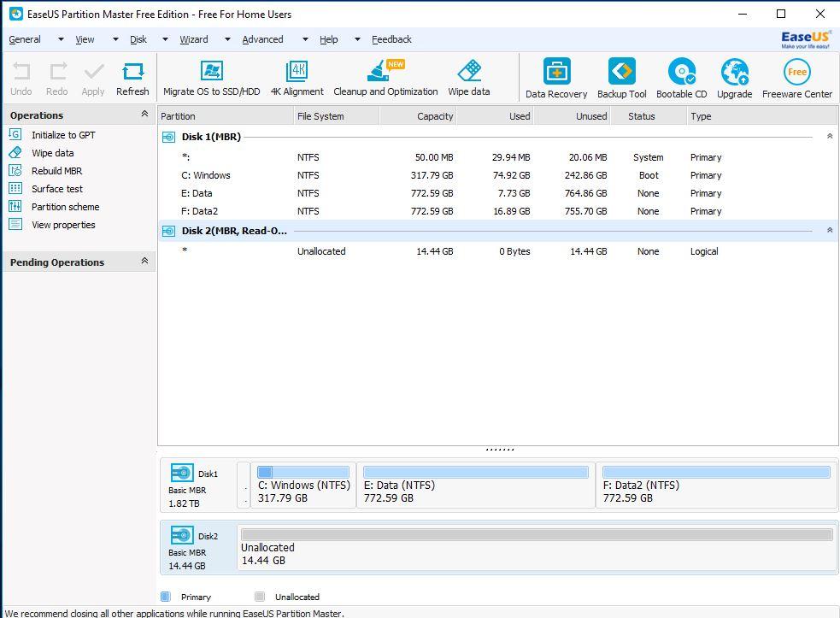
Task: Sort by Capacity column header
Action: [x=418, y=116]
